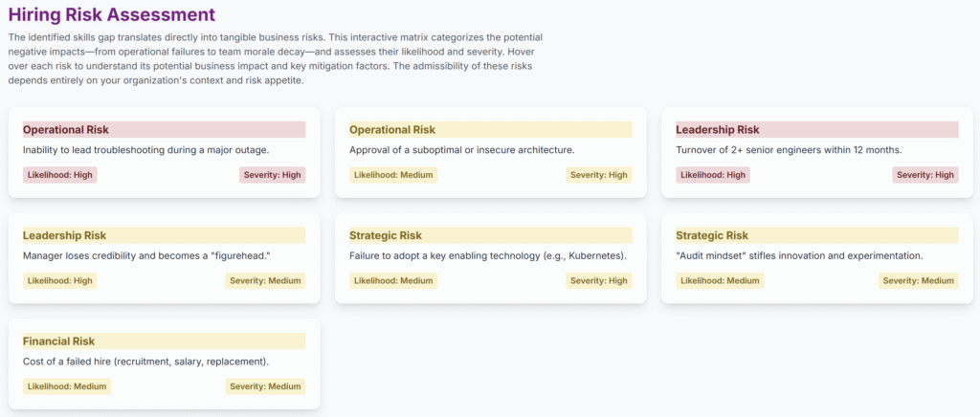Click the Hiring Risk Assessment heading
The image size is (980, 417).
point(112,14)
